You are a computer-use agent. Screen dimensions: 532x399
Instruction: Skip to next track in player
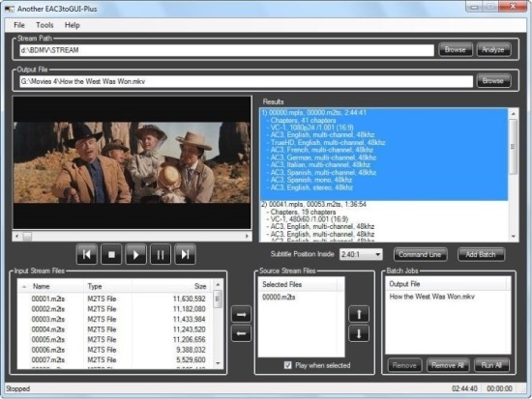185,254
